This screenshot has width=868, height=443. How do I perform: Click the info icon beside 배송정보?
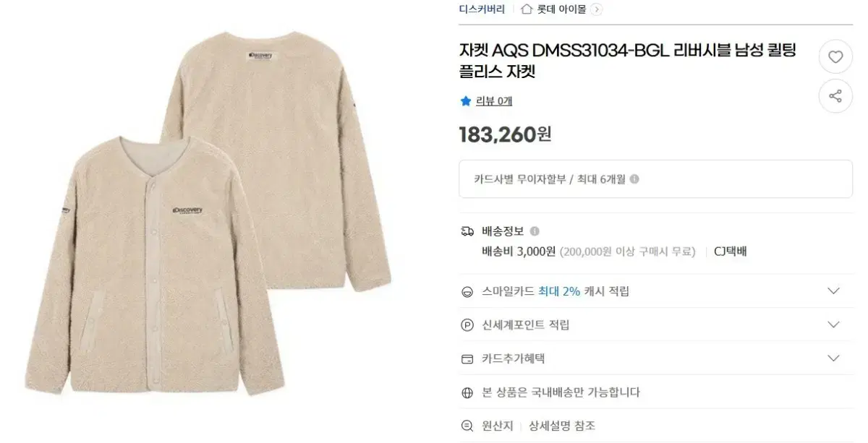click(x=535, y=231)
